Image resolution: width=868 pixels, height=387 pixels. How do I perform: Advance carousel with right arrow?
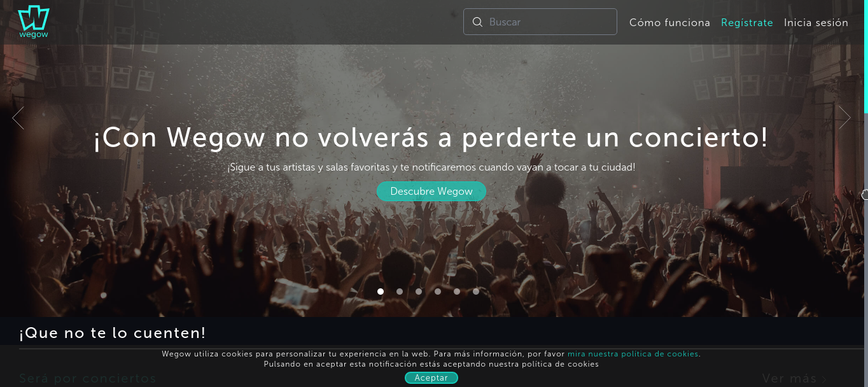(844, 118)
